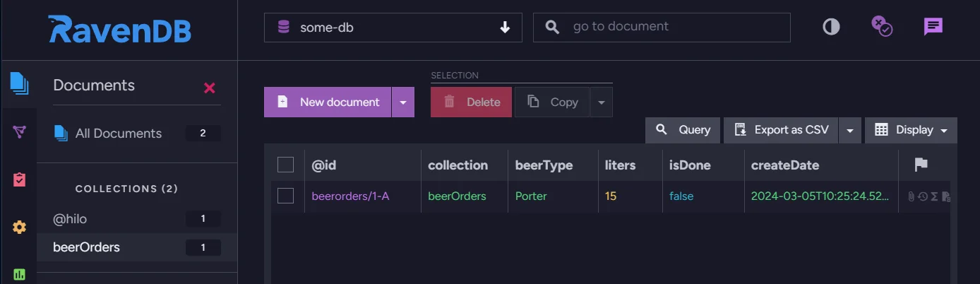
Task: Click the revisions history icon in beerorders/1-A row
Action: tap(923, 196)
